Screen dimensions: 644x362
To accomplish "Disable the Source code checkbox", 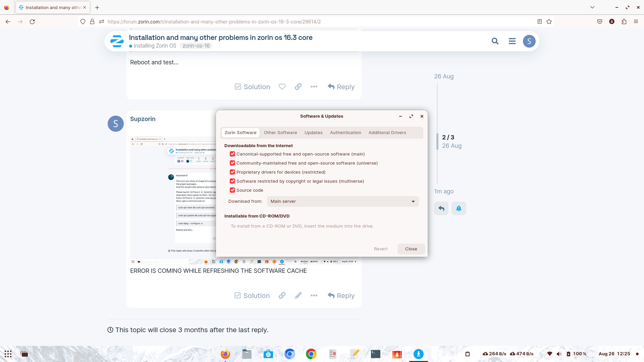I will point(232,190).
